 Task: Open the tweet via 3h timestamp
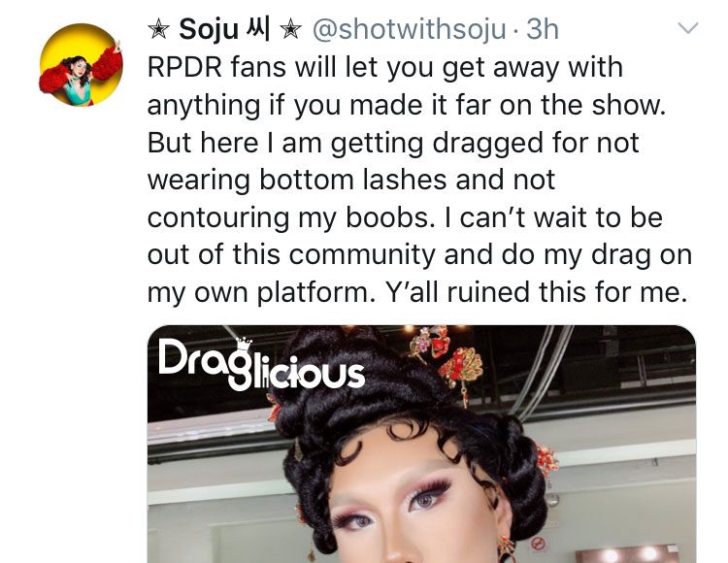pos(542,29)
